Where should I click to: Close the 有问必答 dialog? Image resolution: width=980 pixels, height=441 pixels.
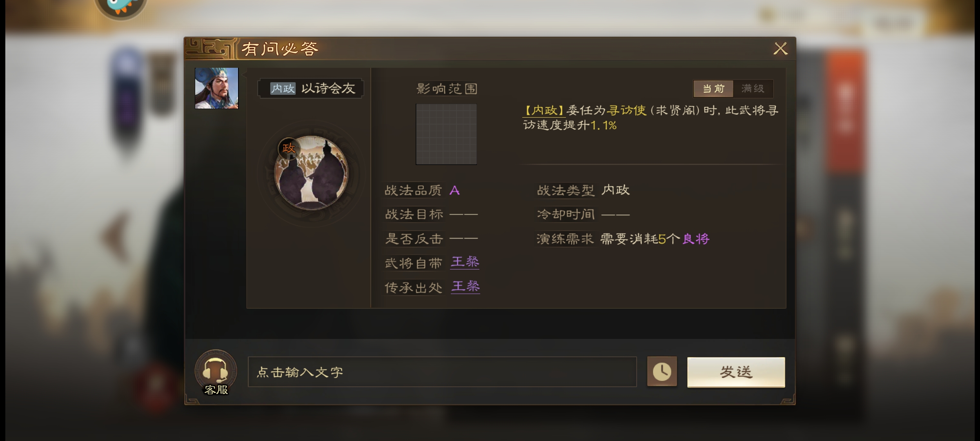pos(780,49)
